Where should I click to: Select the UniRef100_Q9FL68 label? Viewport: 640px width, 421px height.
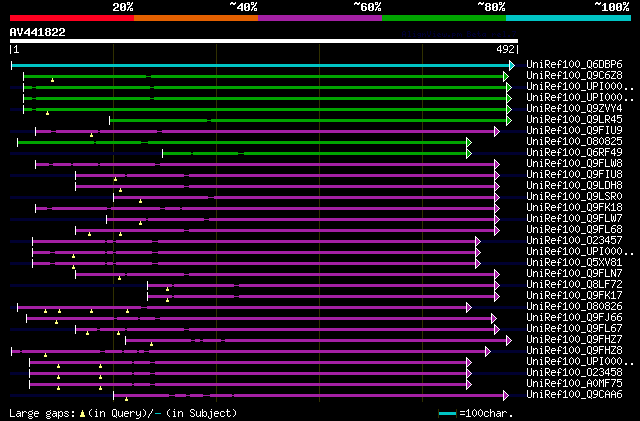(574, 230)
